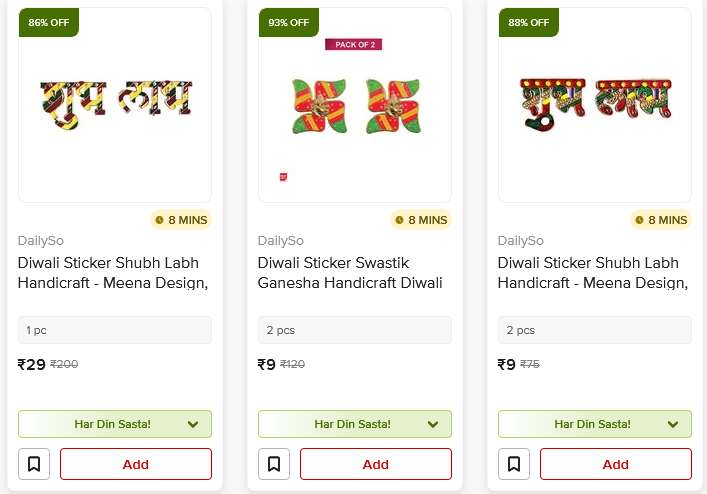Click 8 MINS clock badge on first product

[x=180, y=220]
